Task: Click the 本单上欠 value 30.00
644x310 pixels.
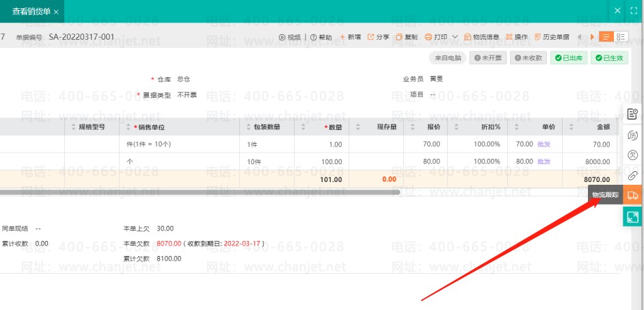Action: 165,228
